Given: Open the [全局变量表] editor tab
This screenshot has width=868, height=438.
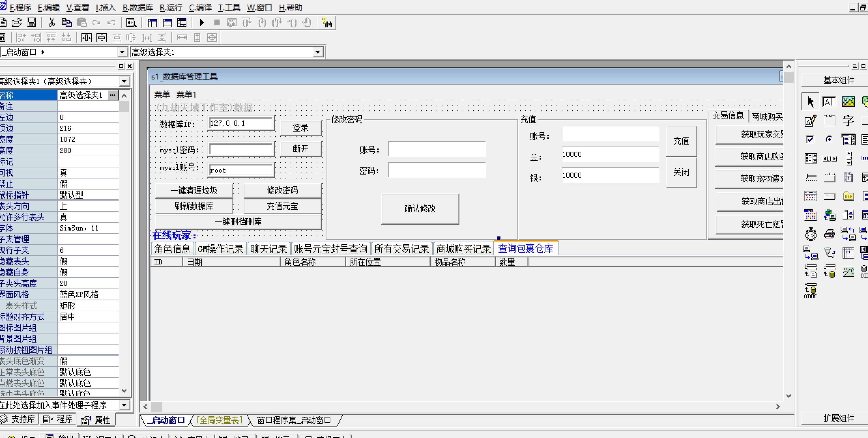Looking at the screenshot, I should (220, 420).
